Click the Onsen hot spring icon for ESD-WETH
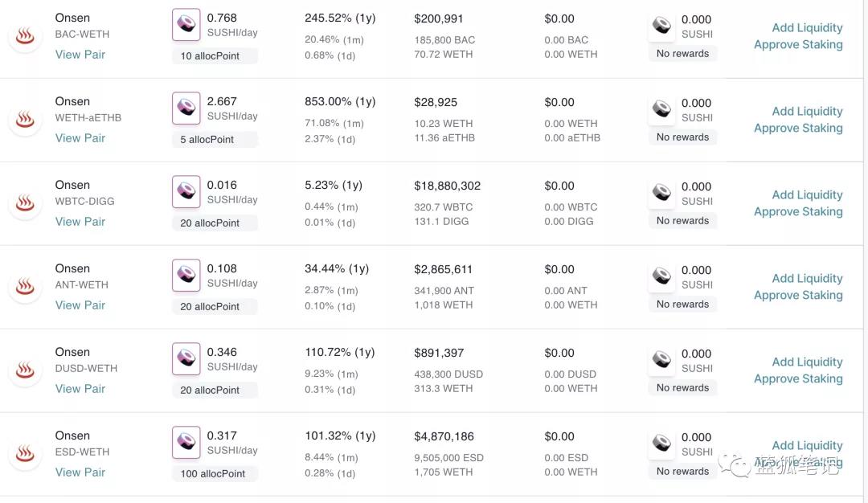868x503 pixels. click(25, 454)
